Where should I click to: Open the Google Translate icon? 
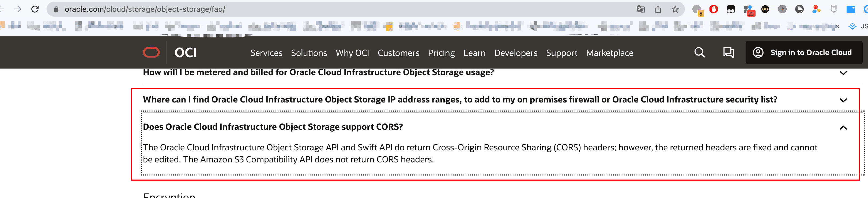coord(640,9)
